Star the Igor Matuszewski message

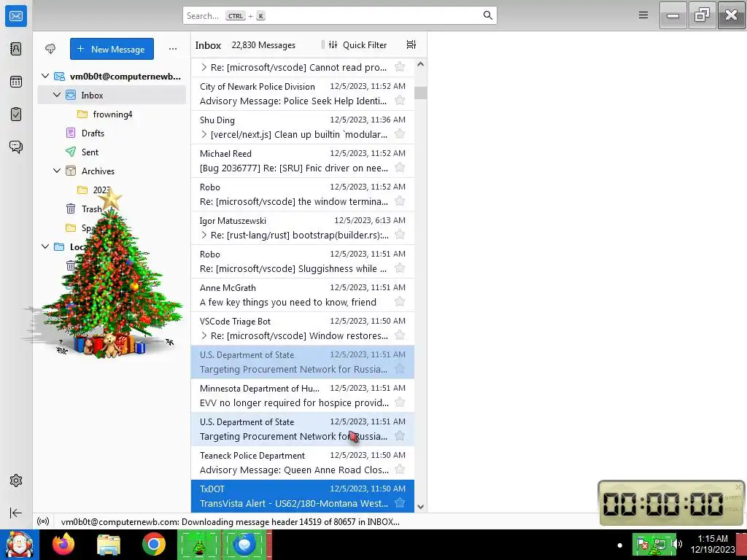(x=400, y=235)
